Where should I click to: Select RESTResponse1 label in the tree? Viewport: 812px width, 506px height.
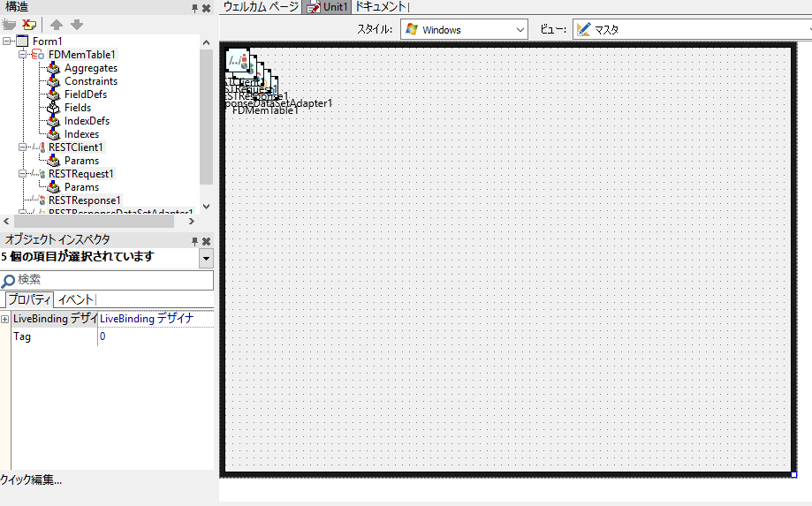coord(85,200)
